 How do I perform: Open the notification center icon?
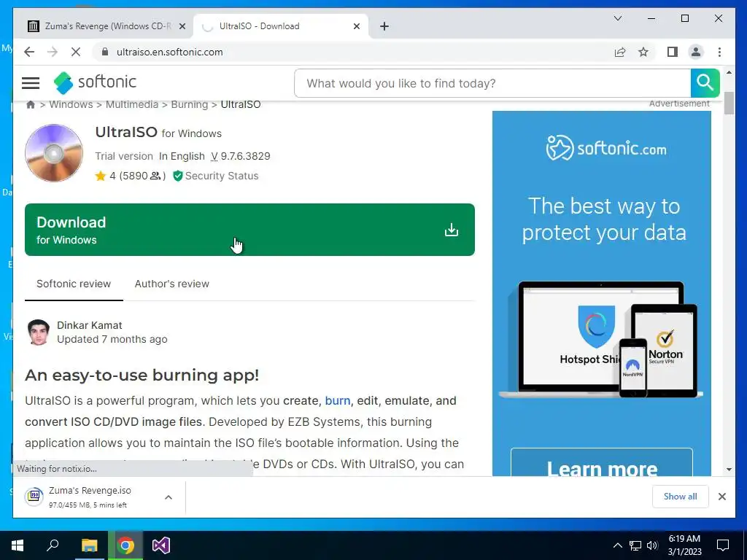[723, 545]
